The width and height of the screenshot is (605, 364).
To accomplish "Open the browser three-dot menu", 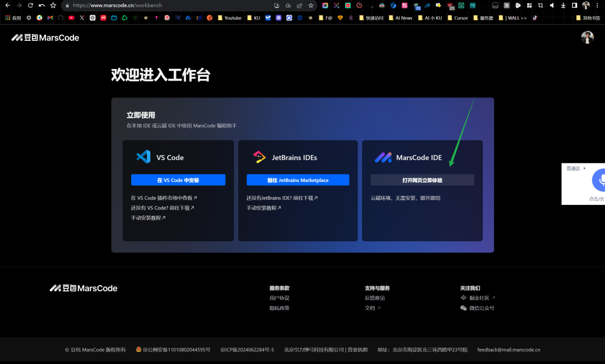I will click(x=597, y=6).
